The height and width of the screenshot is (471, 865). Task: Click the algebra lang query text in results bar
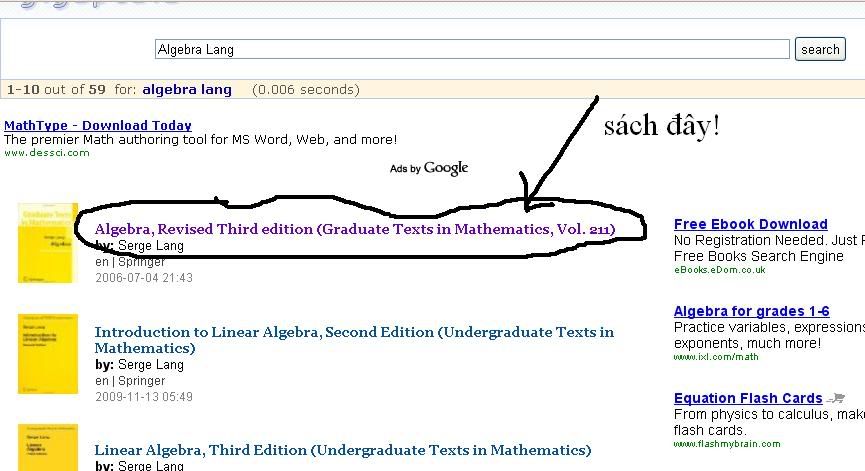187,89
